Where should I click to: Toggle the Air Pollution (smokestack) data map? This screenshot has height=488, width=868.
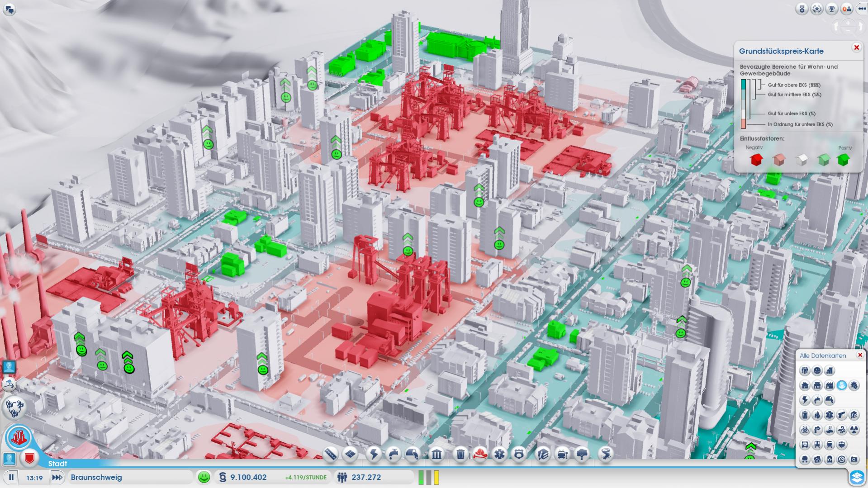pos(817,429)
